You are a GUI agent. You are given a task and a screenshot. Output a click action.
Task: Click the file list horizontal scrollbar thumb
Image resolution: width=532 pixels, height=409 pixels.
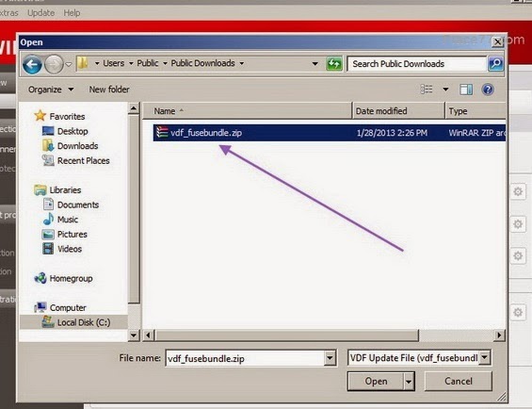point(286,335)
